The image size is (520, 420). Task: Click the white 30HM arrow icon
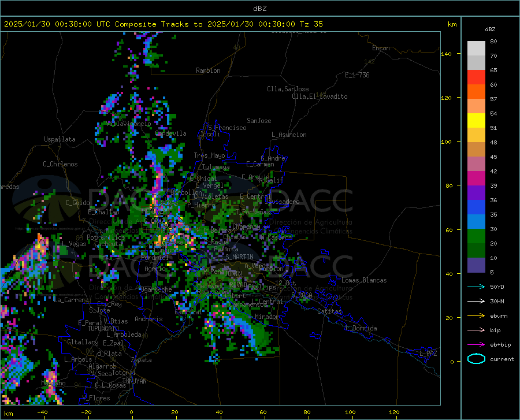(476, 302)
